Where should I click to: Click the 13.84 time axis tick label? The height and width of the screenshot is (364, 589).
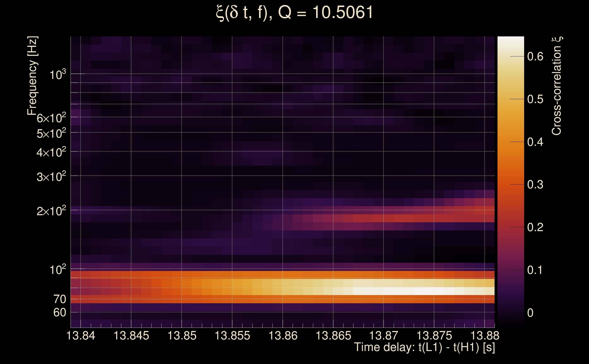click(81, 336)
